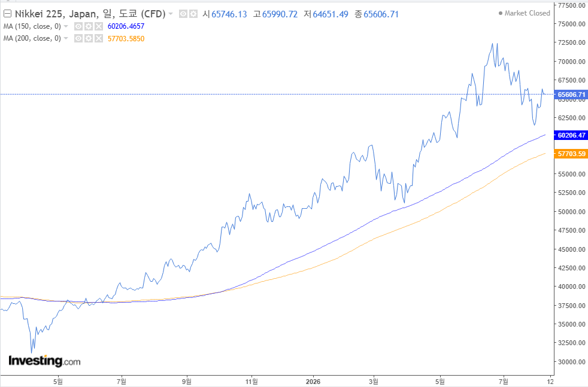Expand the MA (150, close, 0) dropdown arrow

pyautogui.click(x=66, y=26)
